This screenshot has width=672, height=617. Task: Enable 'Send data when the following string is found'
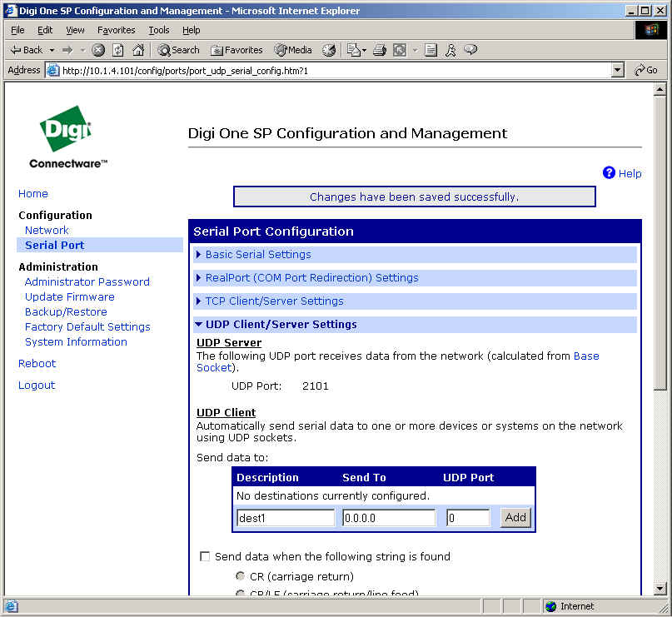pos(205,556)
